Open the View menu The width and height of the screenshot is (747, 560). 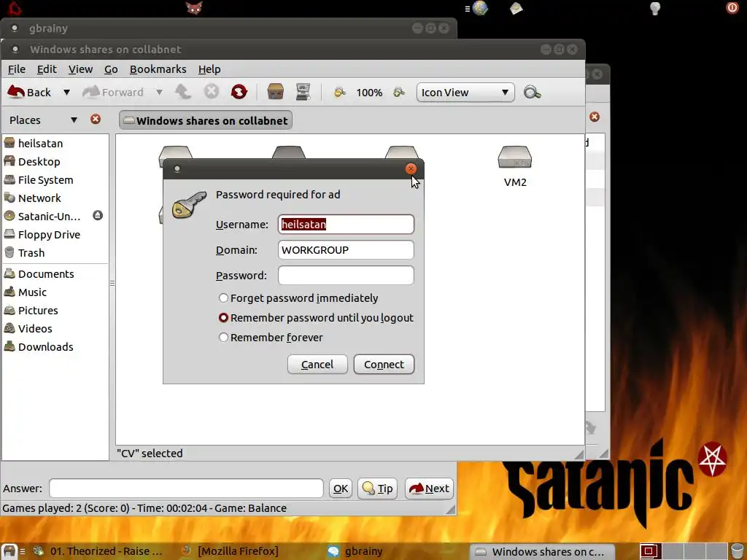click(80, 69)
